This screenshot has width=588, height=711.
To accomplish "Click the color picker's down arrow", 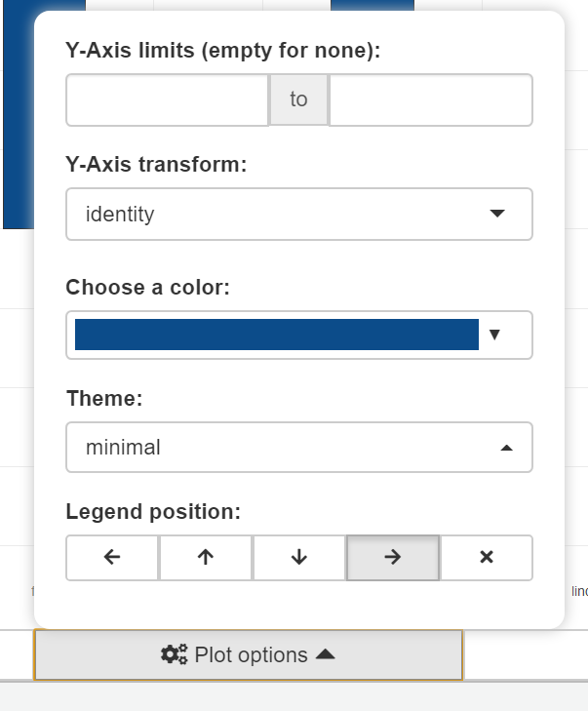I will (494, 335).
